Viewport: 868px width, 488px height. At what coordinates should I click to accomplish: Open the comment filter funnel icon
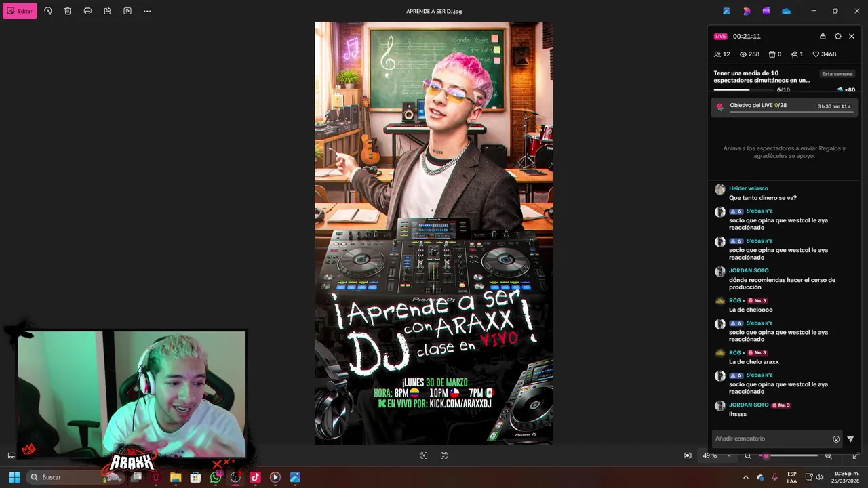(850, 439)
